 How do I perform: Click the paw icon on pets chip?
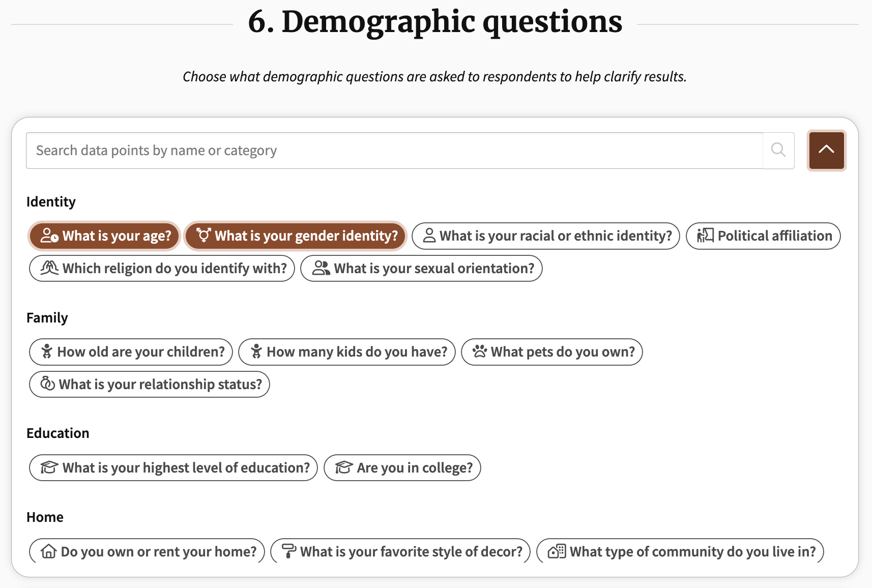479,351
